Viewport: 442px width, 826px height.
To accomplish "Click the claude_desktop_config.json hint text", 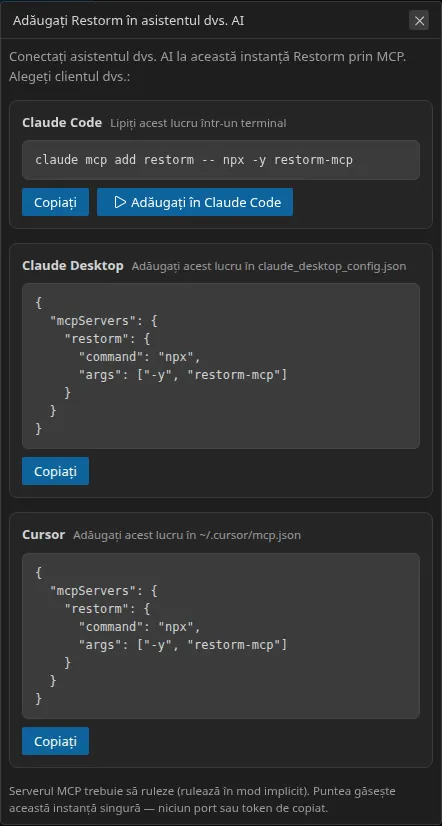I will (x=269, y=266).
